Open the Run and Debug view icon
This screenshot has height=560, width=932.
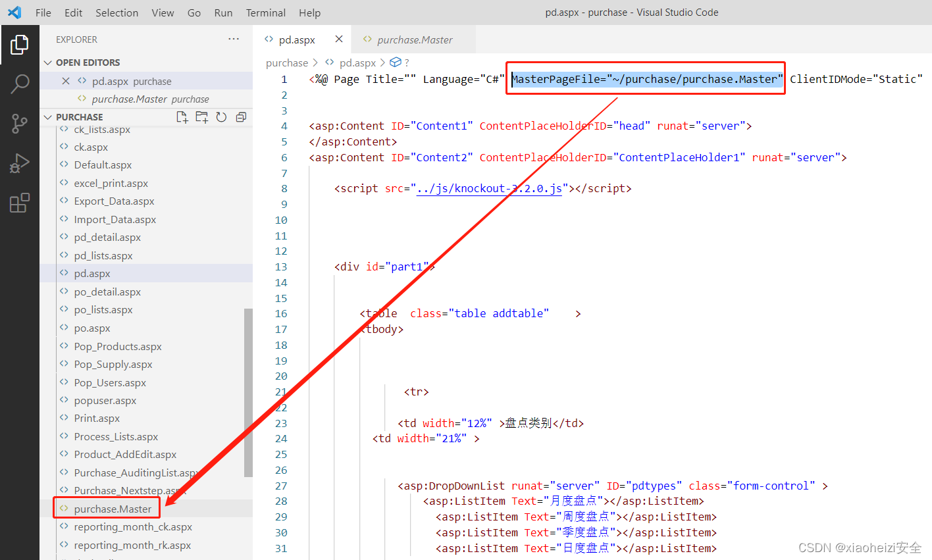coord(20,163)
